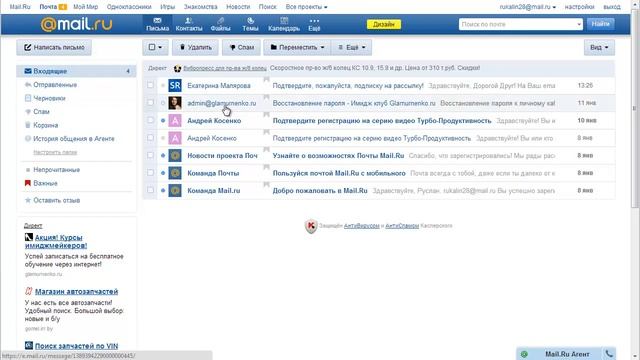Click the Удалить button
640x360 pixels.
coord(195,47)
